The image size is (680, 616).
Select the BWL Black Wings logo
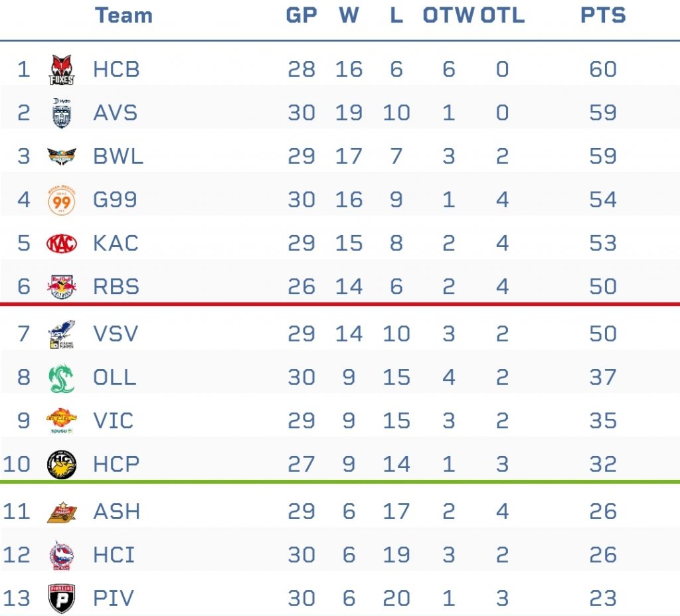[x=62, y=156]
